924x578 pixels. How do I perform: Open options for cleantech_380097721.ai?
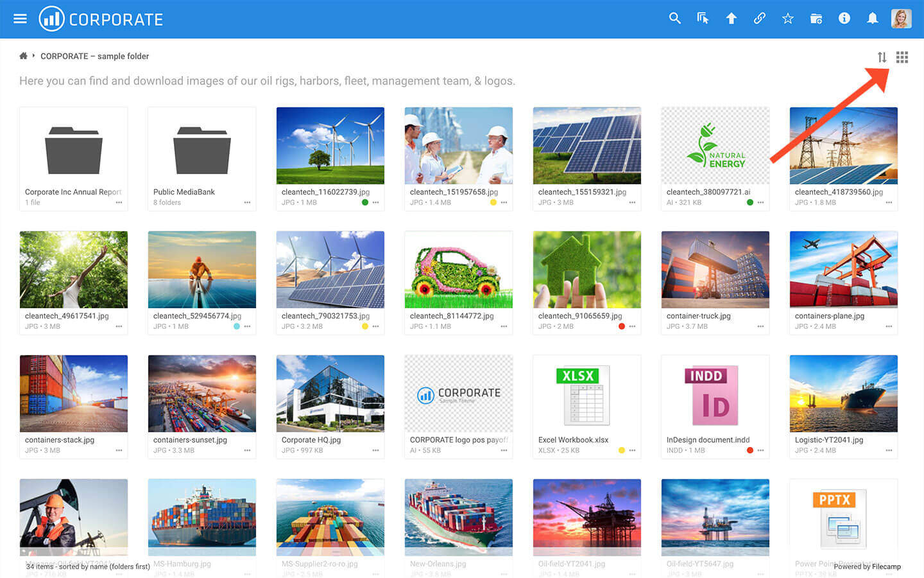760,202
